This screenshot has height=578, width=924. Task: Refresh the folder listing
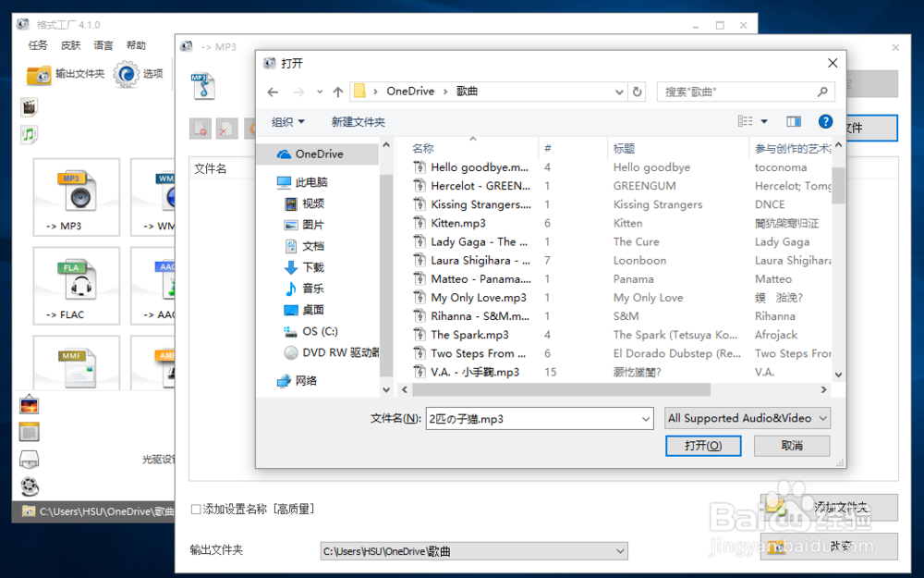point(637,92)
